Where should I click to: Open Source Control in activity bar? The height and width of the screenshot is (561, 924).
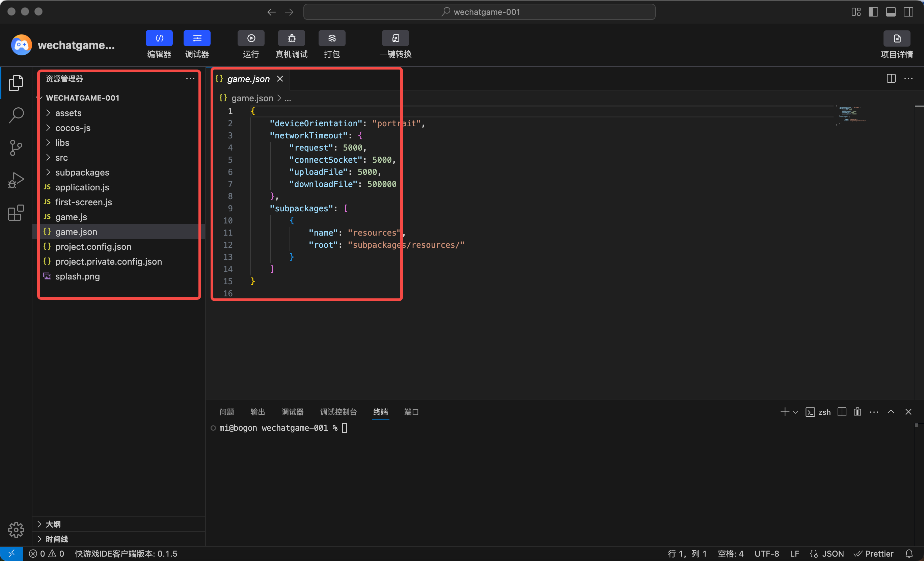[16, 148]
